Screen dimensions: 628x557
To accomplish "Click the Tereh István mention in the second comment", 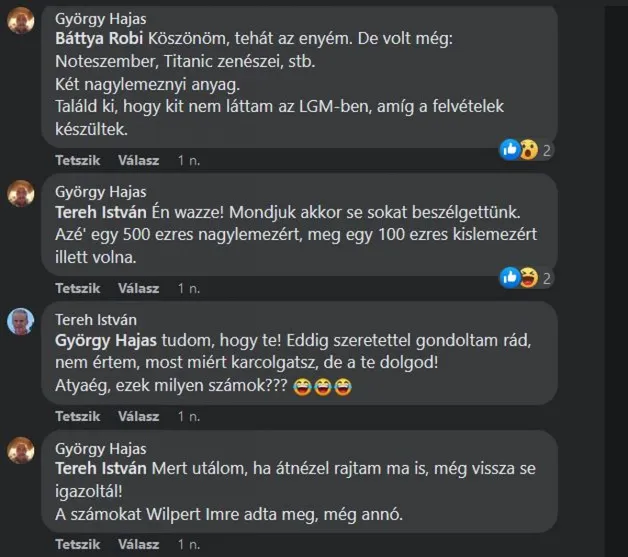I will [x=100, y=212].
